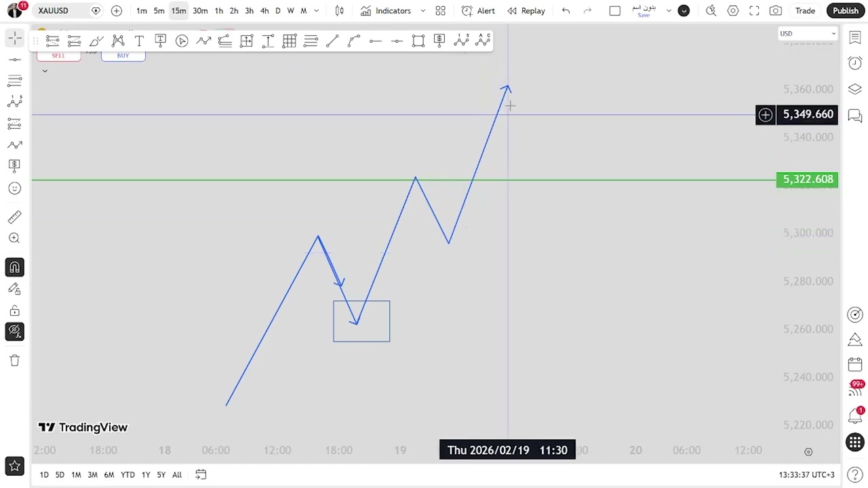
Task: Open the object tree layers panel
Action: tap(854, 89)
